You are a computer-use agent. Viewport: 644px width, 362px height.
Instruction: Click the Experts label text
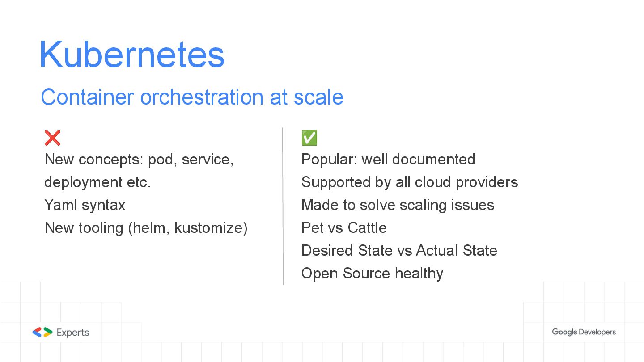[73, 333]
